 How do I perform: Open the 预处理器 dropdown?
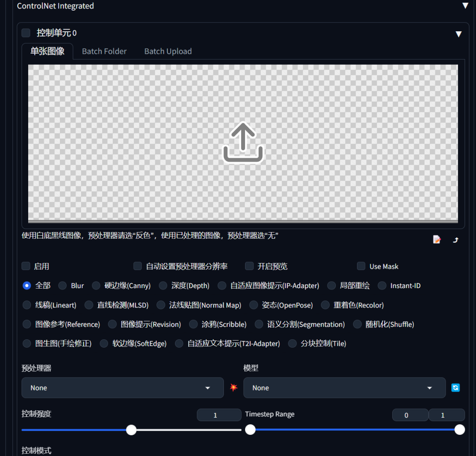(122, 388)
